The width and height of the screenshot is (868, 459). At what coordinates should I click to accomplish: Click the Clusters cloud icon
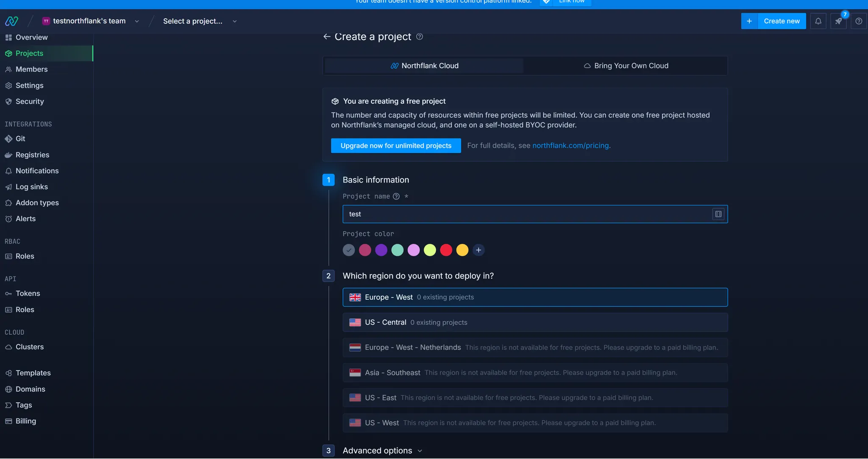(x=8, y=347)
